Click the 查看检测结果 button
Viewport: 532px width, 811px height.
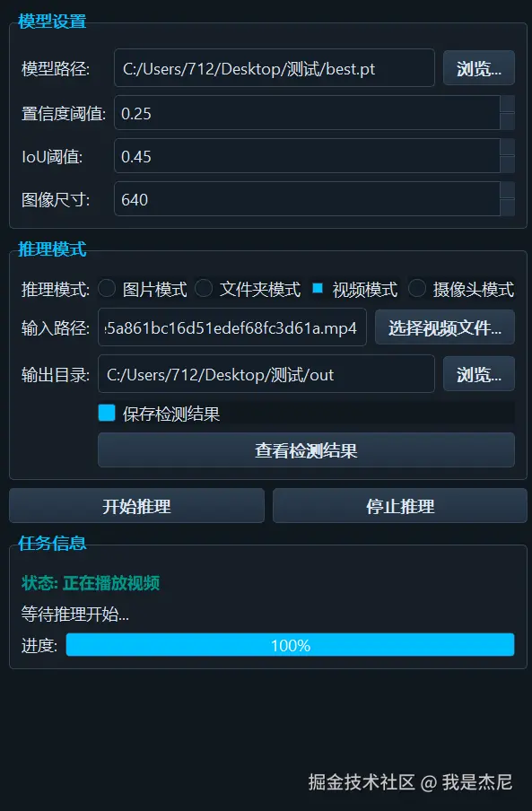point(306,450)
